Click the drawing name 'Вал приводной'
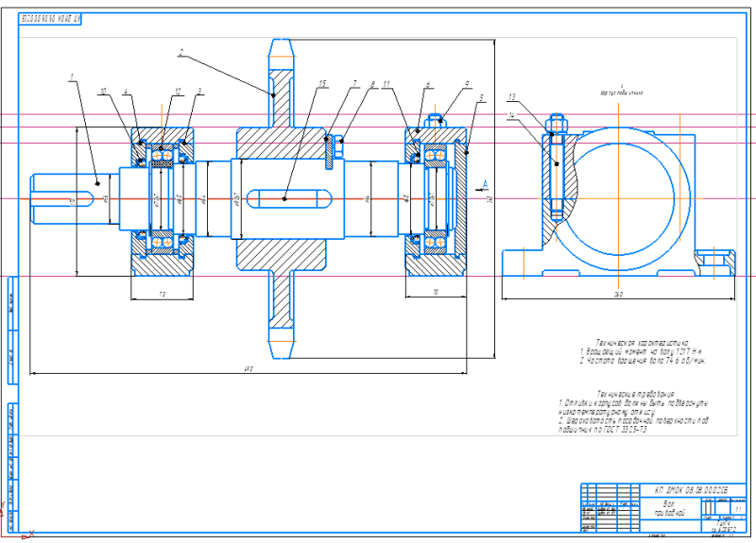756x543 pixels. 668,508
